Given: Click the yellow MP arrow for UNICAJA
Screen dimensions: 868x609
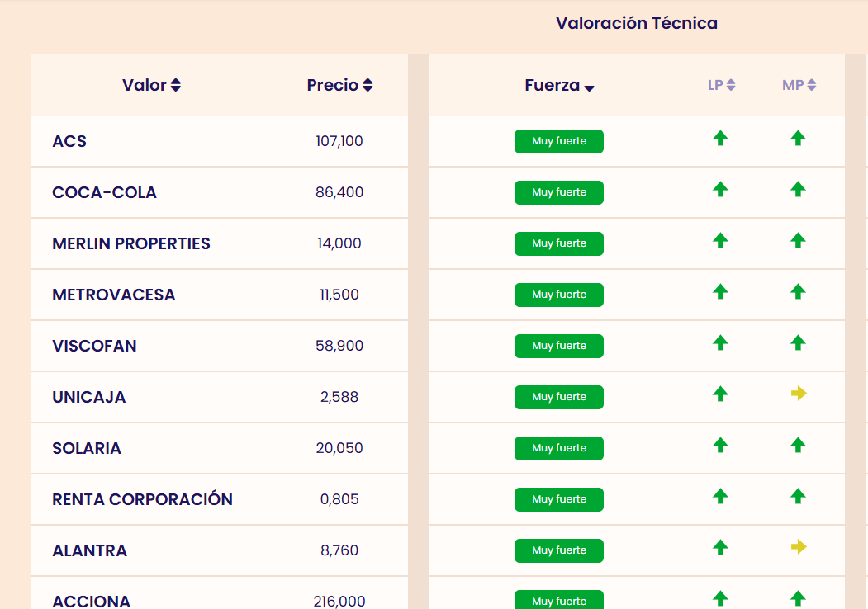Looking at the screenshot, I should (798, 394).
